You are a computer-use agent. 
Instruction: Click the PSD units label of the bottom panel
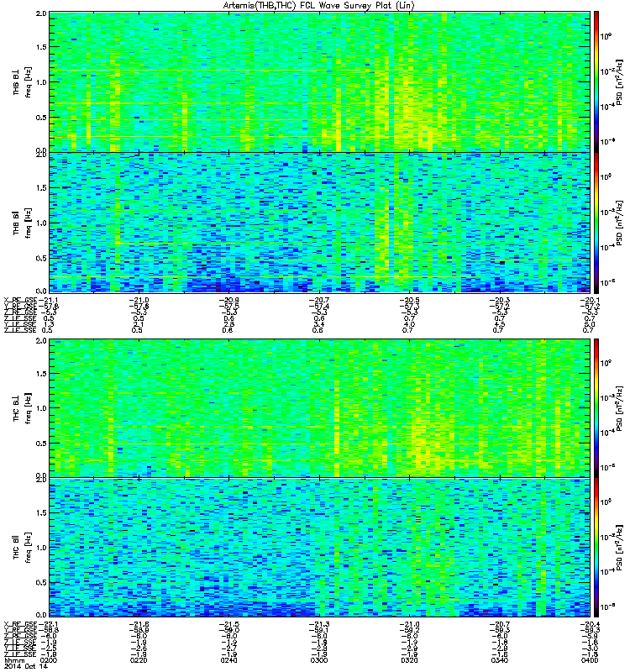coord(619,548)
